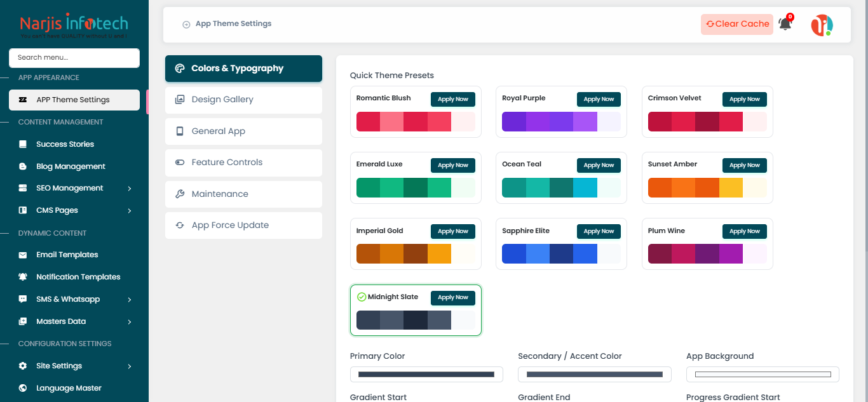The height and width of the screenshot is (402, 868).
Task: Click the Ocean Teal color palette strip
Action: coord(562,188)
